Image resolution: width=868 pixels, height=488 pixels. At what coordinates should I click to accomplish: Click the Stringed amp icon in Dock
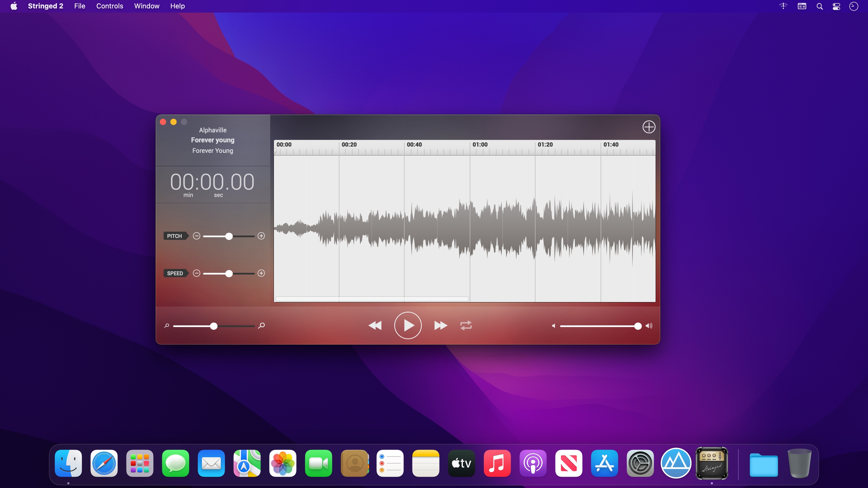712,463
